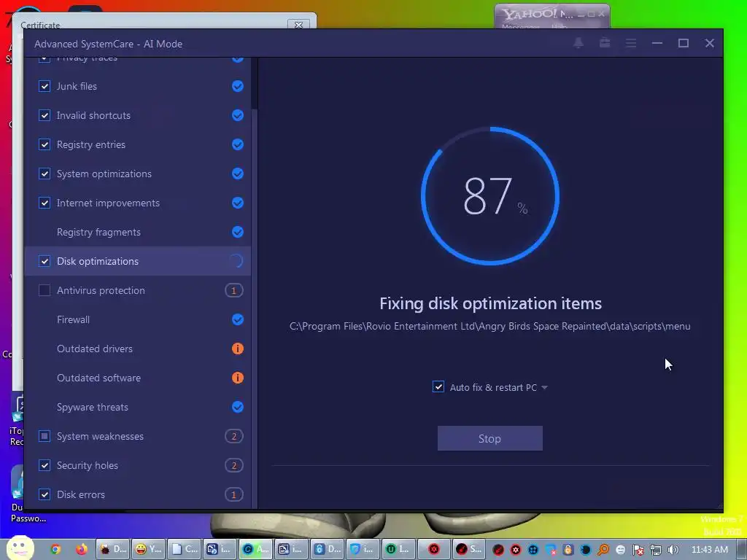Click the Security holes issue count badge
This screenshot has width=747, height=560.
coord(234,465)
